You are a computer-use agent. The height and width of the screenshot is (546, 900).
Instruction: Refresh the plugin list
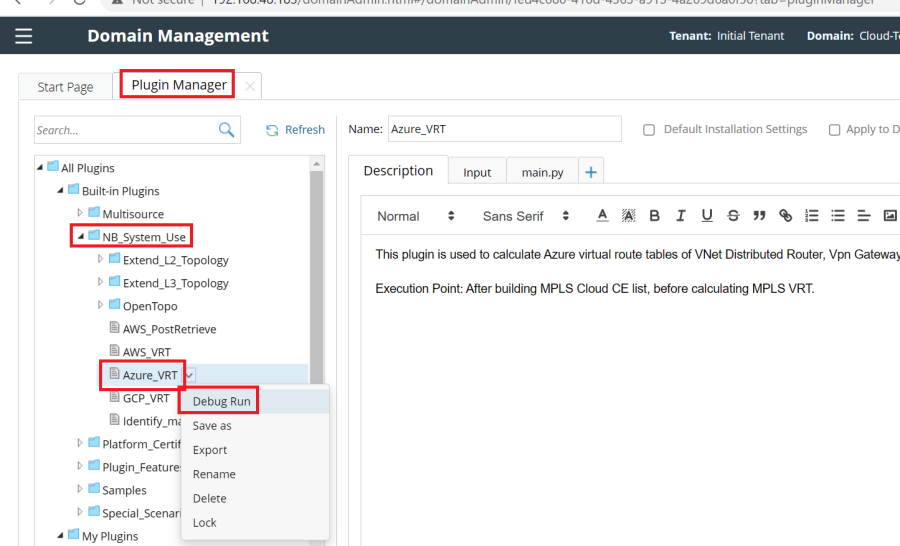pyautogui.click(x=295, y=130)
